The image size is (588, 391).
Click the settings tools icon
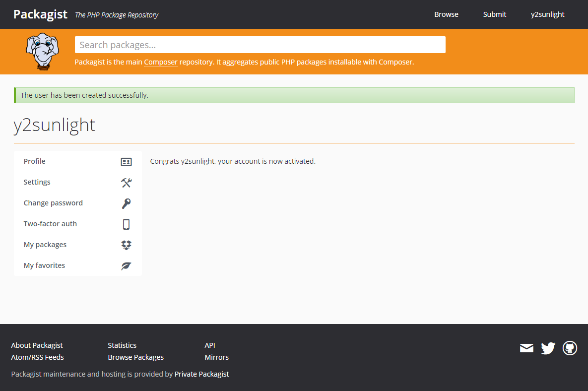126,183
